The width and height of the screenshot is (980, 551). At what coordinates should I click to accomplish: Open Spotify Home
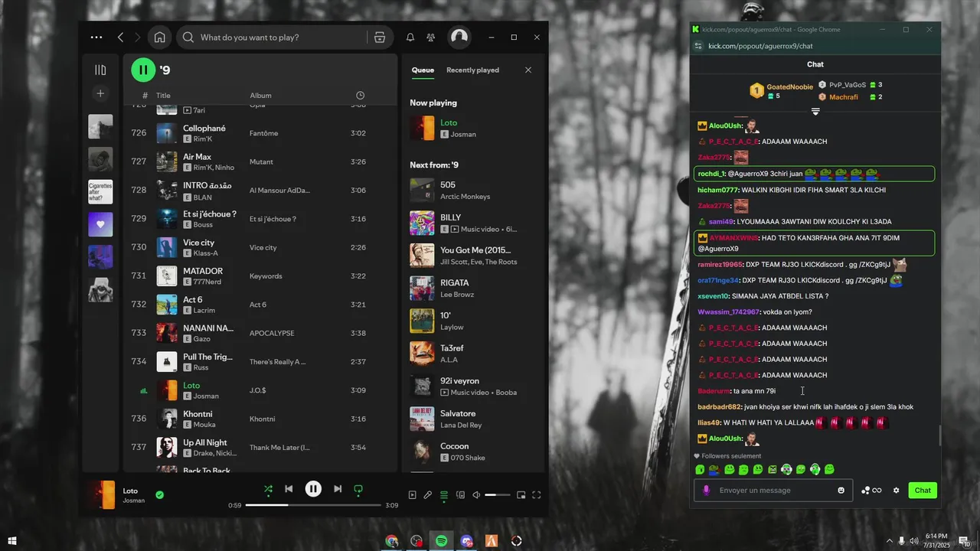(x=159, y=37)
